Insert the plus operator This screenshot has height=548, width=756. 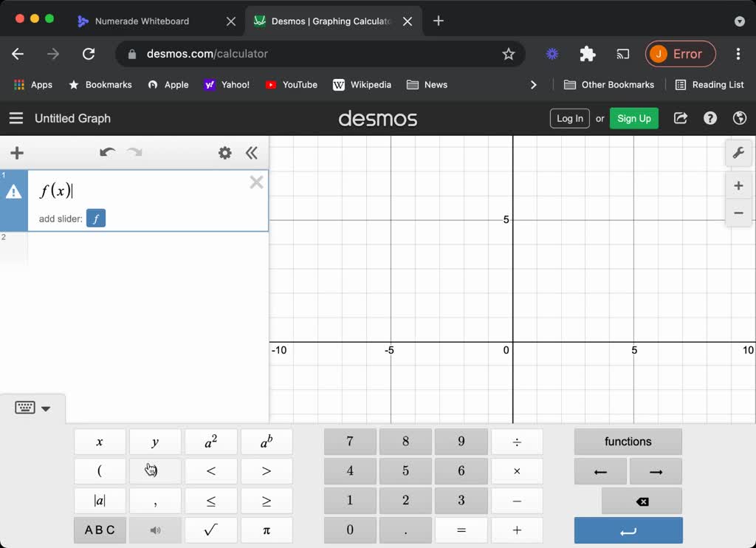coord(516,530)
